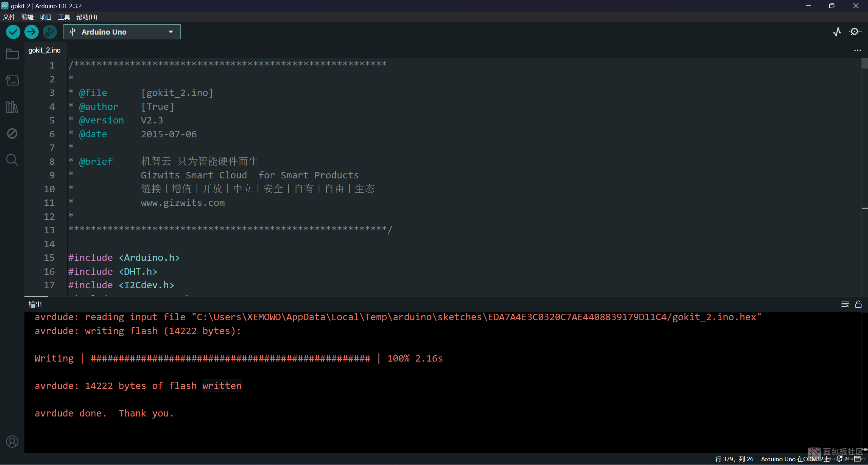This screenshot has height=465, width=868.
Task: Click the cursor position 行 379, 列 26
Action: [x=734, y=459]
